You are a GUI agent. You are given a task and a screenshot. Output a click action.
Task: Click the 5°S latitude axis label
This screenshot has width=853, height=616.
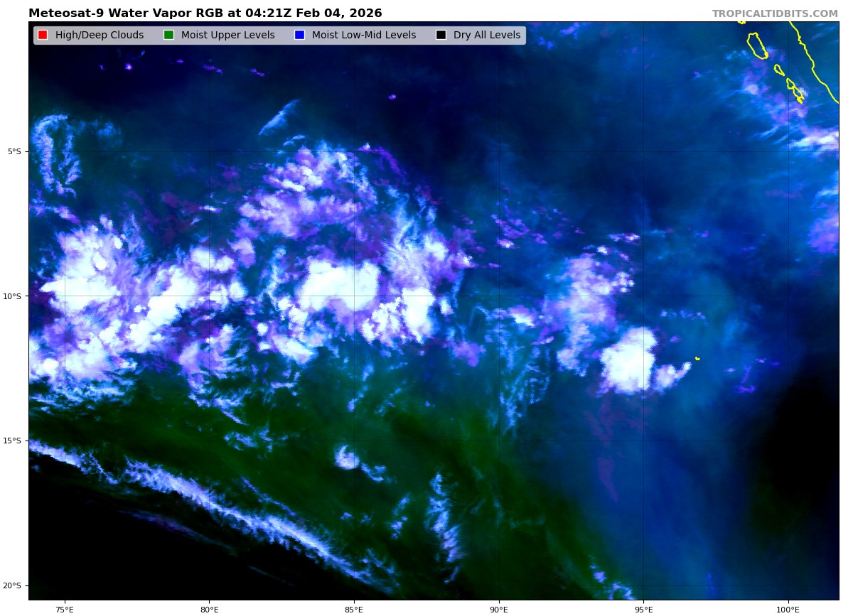pos(14,151)
